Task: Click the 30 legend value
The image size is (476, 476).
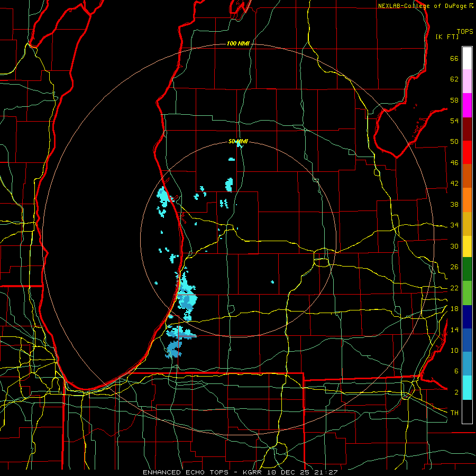Action: pos(454,246)
